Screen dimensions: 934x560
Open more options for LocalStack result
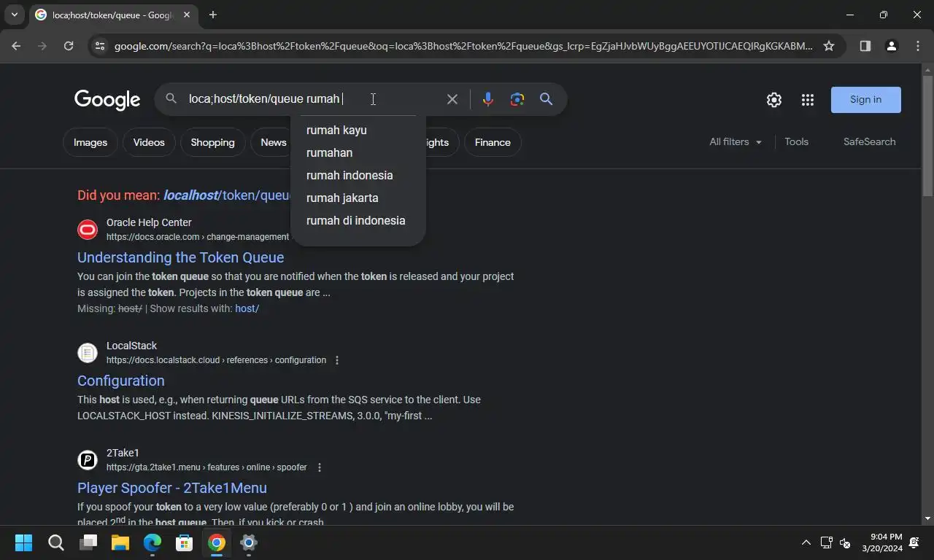[x=337, y=360]
